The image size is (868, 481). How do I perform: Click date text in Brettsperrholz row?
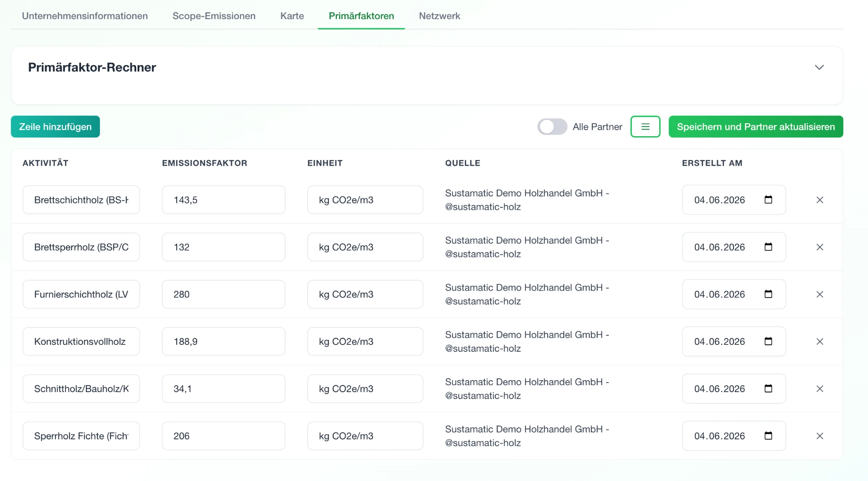[x=720, y=247]
